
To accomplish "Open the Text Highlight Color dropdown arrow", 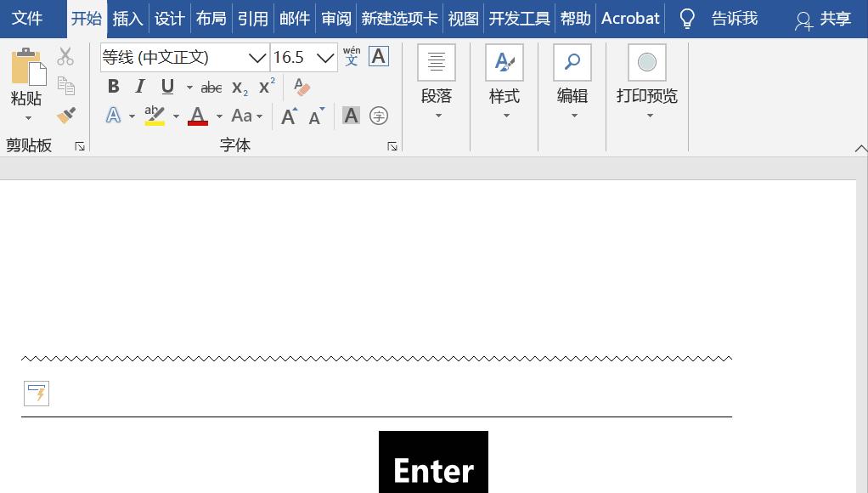I will pos(176,116).
